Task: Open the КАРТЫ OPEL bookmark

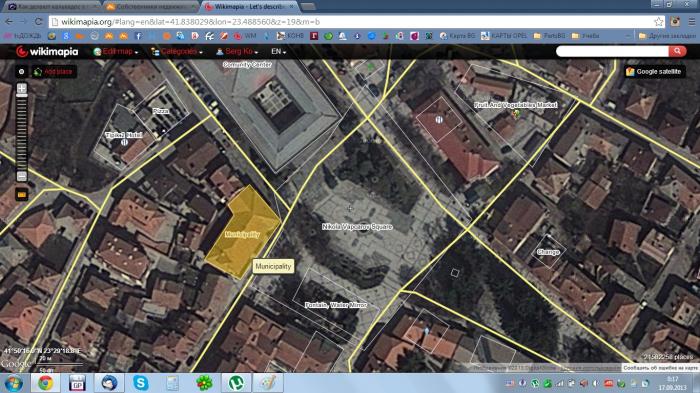Action: click(x=503, y=36)
